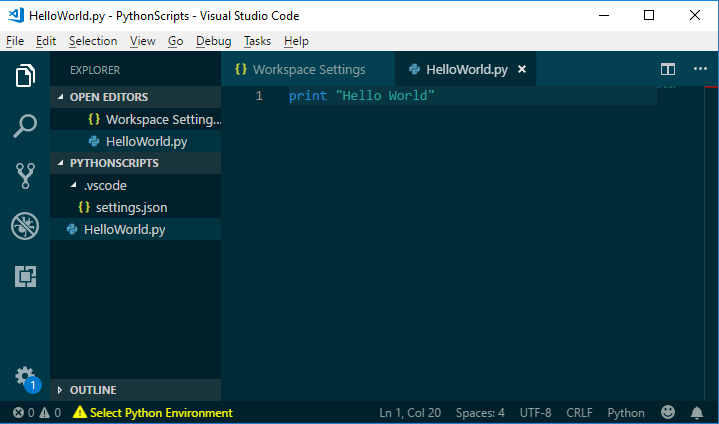
Task: Switch to the HelloWorld.py editor tab
Action: tap(465, 69)
